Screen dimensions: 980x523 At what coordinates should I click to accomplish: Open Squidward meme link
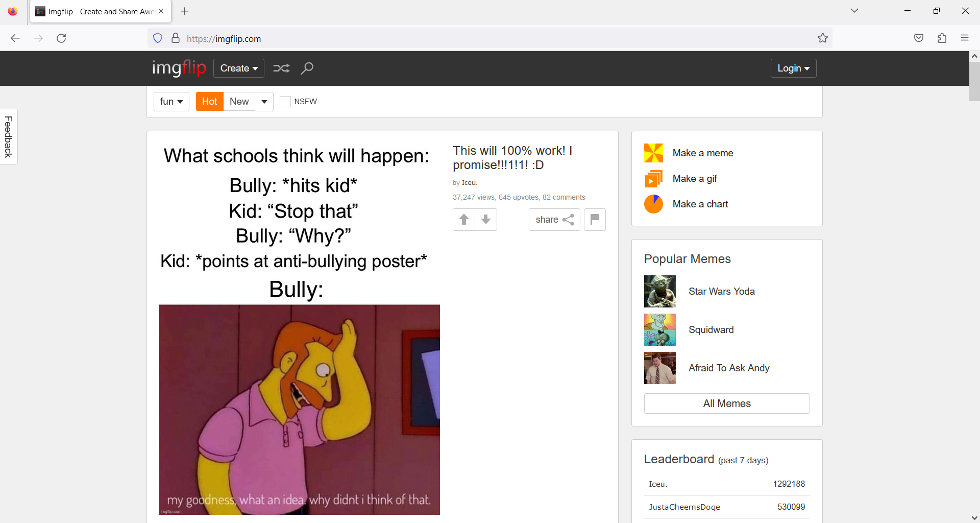coord(711,330)
